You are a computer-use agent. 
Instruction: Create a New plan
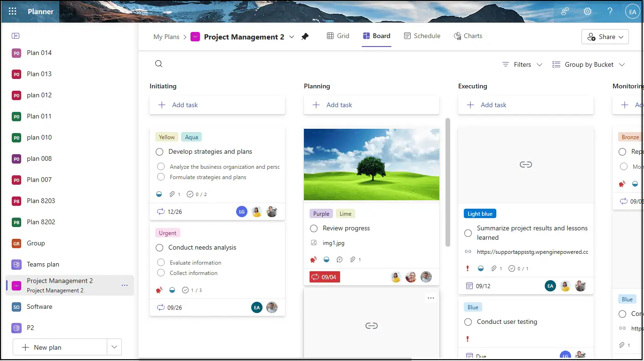[60, 347]
